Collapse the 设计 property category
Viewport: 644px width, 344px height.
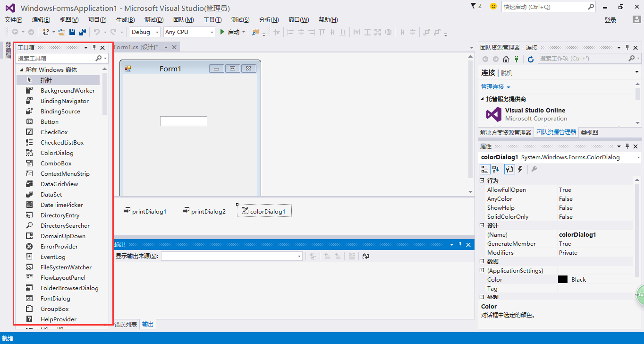[x=482, y=225]
